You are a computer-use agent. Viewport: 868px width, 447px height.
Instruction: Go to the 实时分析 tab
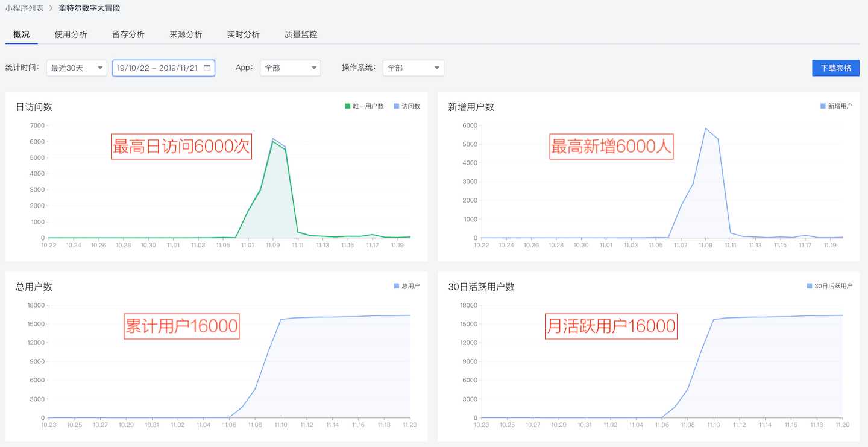coord(244,34)
